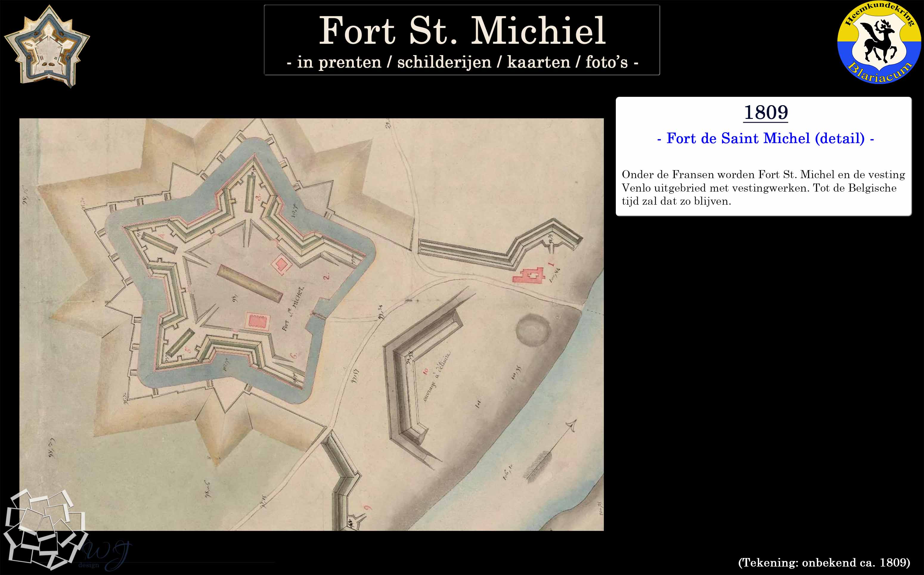Screen dimensions: 924x575
Task: Click 'Fort de Saint Michel (detail)' link
Action: point(765,138)
